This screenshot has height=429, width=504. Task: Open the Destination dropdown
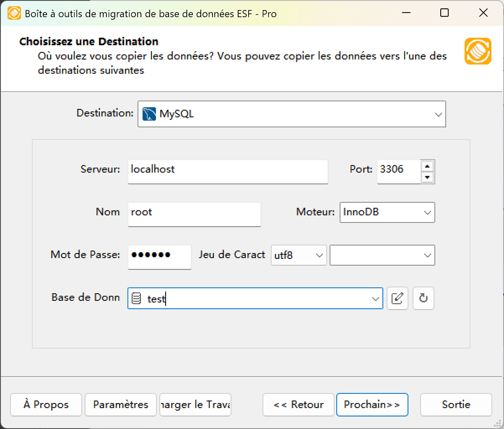[x=439, y=114]
